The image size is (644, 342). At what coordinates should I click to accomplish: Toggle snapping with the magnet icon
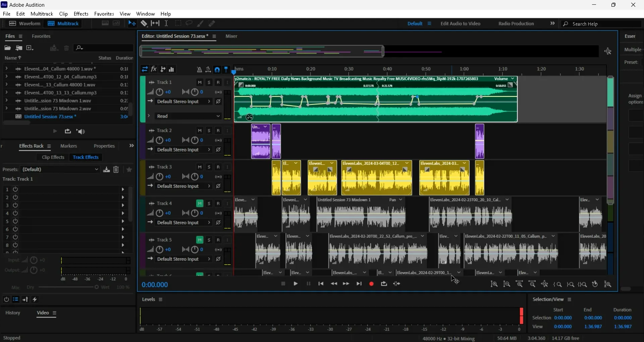tap(217, 69)
